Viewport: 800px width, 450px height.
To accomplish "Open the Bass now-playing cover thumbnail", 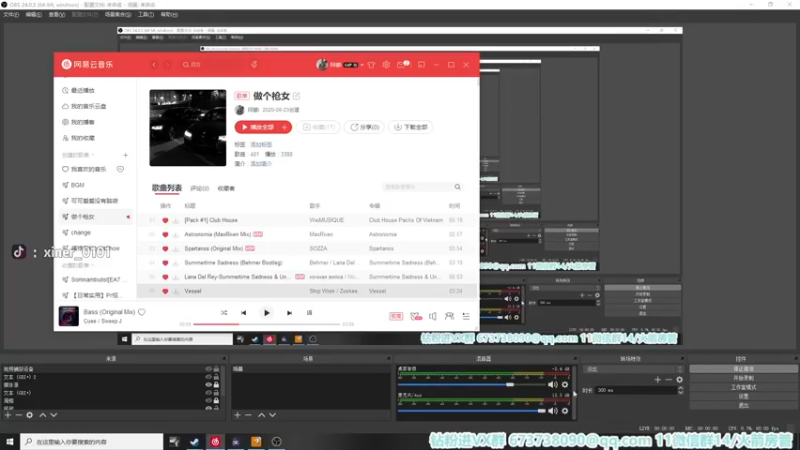I will point(69,316).
